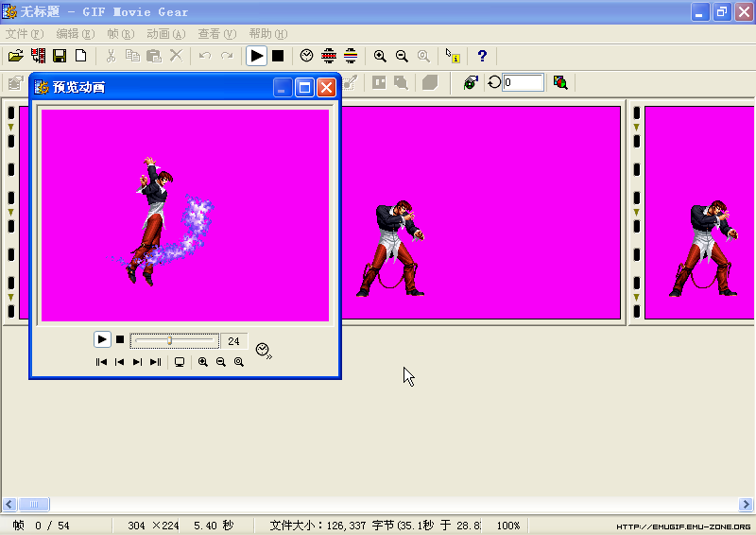Minimize the 预览动画 preview window
Viewport: 756px width, 535px height.
point(283,88)
